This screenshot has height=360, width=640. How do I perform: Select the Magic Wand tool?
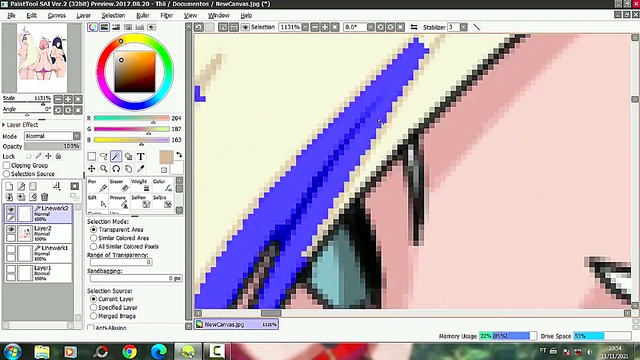pyautogui.click(x=116, y=157)
